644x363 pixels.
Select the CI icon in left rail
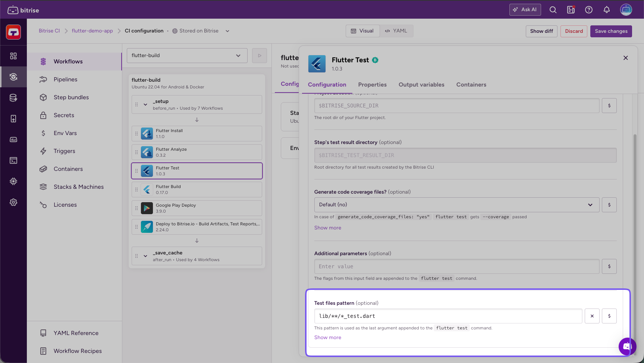point(13,77)
